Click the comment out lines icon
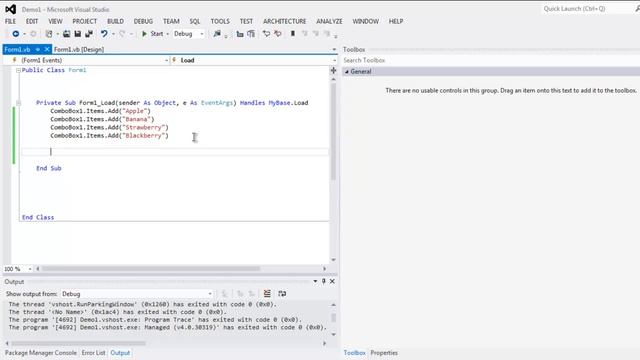The height and width of the screenshot is (360, 640). coord(267,34)
